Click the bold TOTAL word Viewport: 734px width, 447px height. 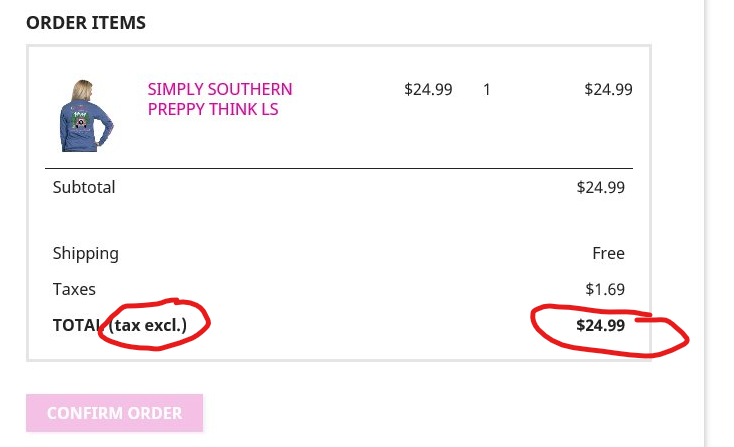tap(76, 325)
